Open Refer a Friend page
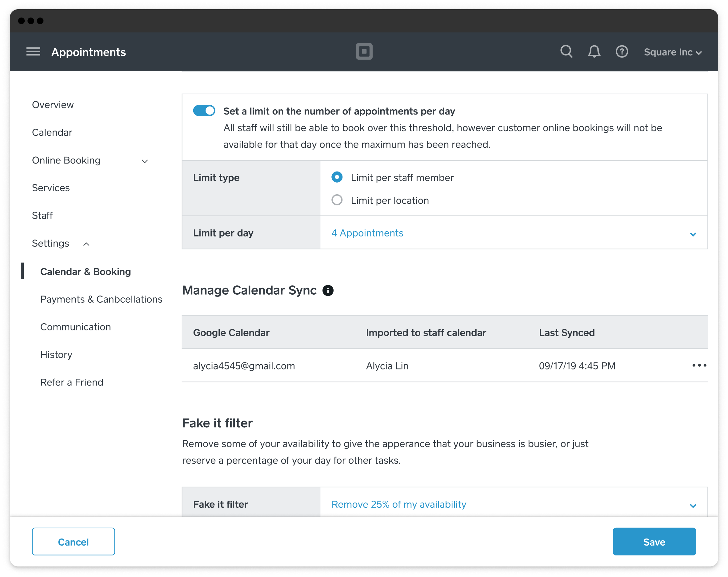Viewport: 728px width, 577px height. [x=72, y=382]
